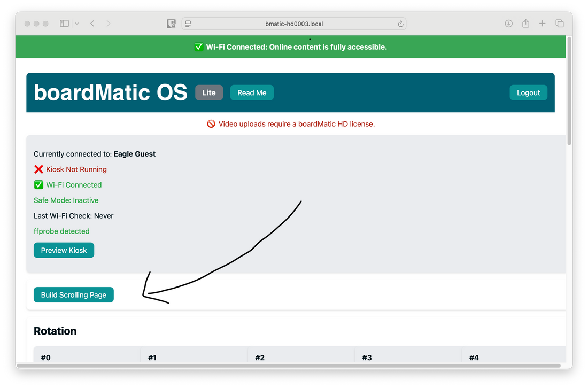Select rotation slot #0 header
Screen dimensions: 588x388
(45, 358)
